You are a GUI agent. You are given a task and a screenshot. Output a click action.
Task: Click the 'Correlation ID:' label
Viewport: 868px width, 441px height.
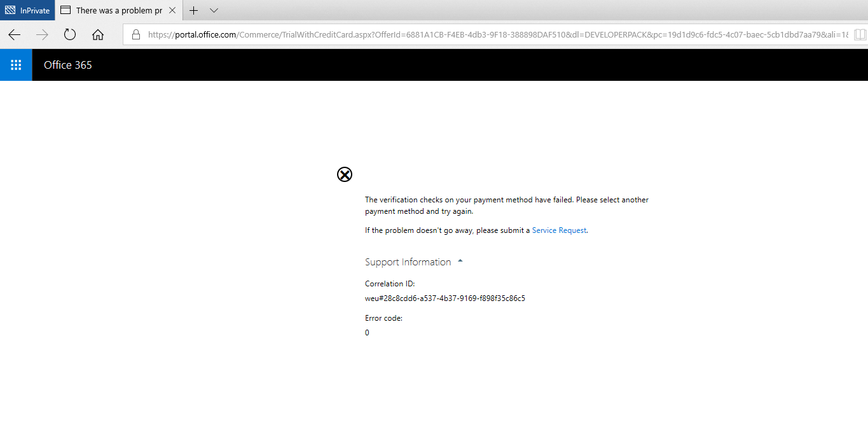[390, 284]
